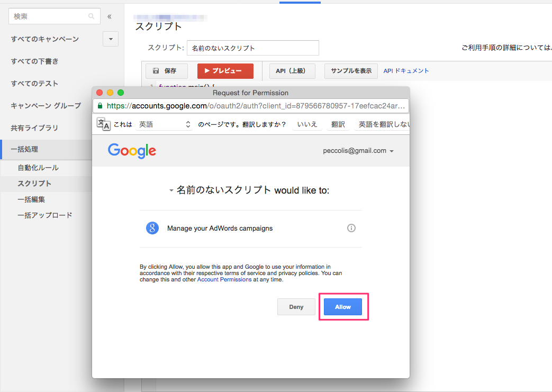Image resolution: width=552 pixels, height=392 pixels.
Task: Open すべてのテスト in sidebar
Action: coord(34,84)
